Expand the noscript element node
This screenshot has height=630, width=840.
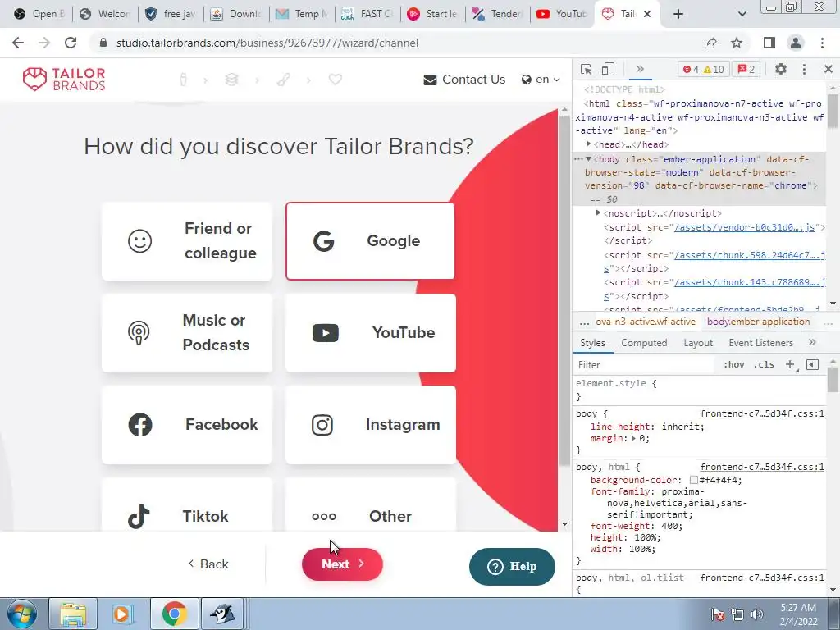coord(598,213)
